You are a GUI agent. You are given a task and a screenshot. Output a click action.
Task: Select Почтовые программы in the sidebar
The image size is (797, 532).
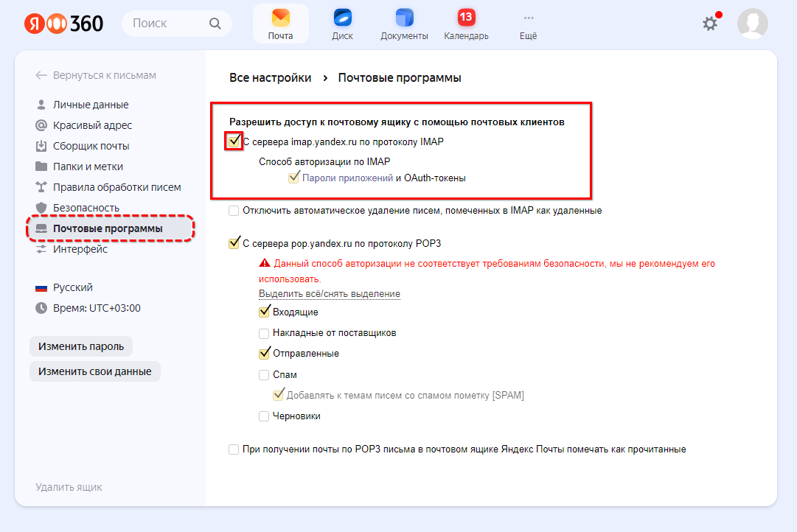point(111,228)
